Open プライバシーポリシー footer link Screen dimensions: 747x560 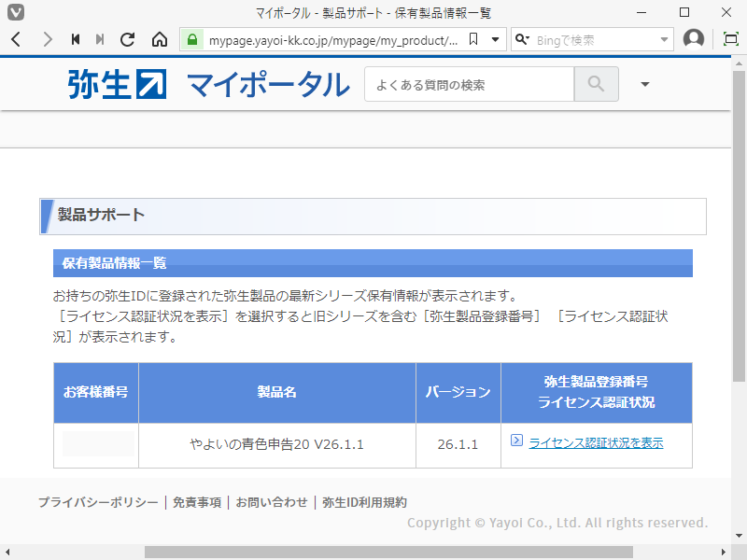click(98, 502)
